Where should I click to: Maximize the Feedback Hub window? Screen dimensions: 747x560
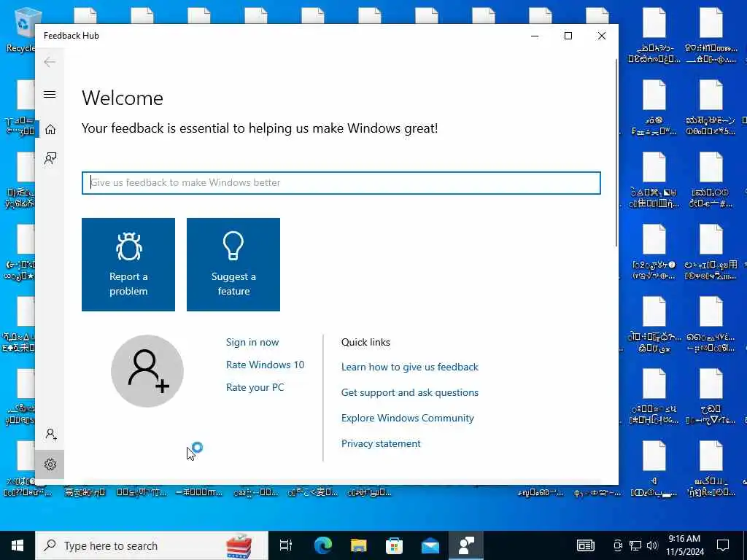[x=568, y=36]
